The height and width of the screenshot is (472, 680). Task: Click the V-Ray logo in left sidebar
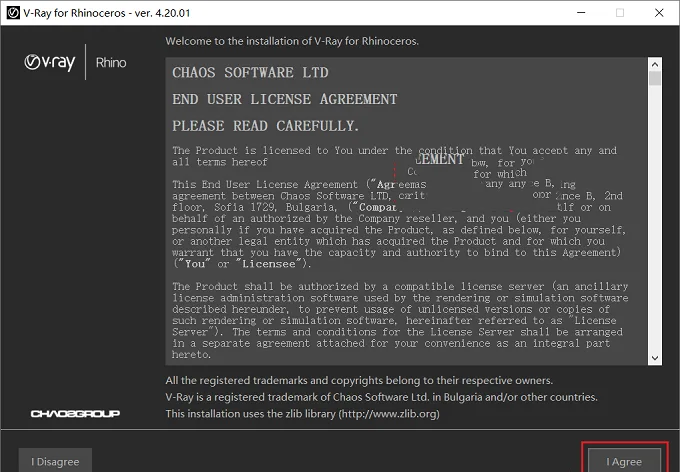(x=49, y=62)
